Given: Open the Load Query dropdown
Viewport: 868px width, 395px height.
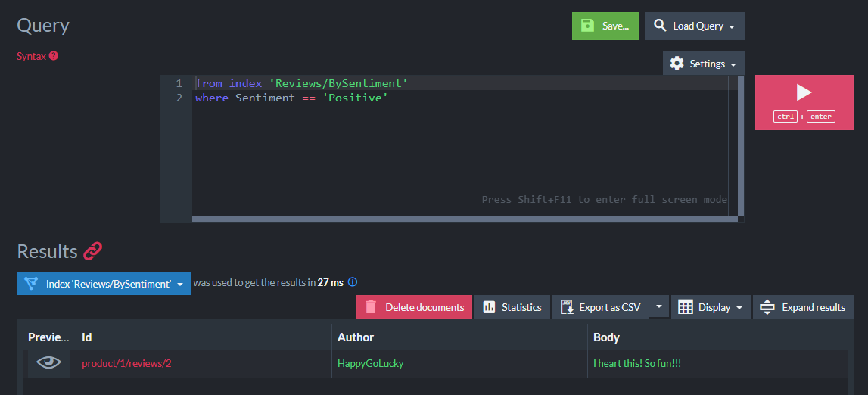Looking at the screenshot, I should point(695,26).
